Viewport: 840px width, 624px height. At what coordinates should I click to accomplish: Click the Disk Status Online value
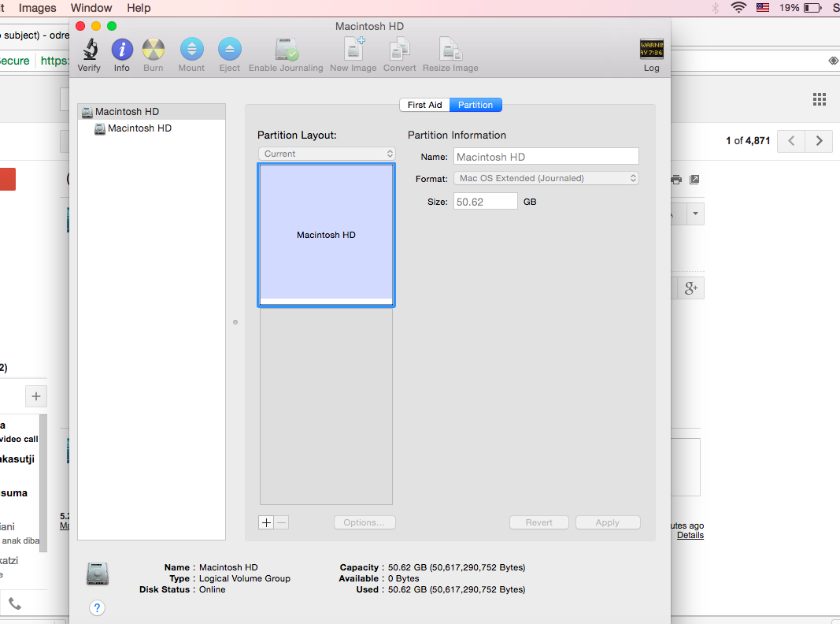pos(212,589)
